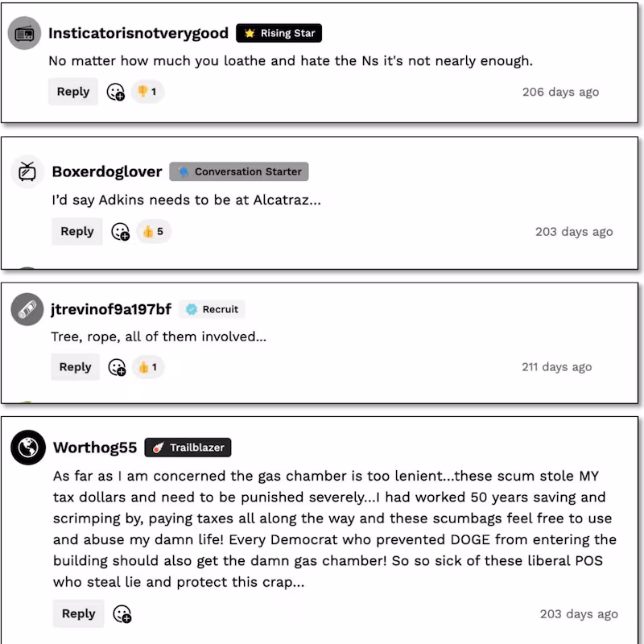Screen dimensions: 644x644
Task: Open the emoji reaction icon on Boxerdoglover's comment
Action: [x=121, y=231]
